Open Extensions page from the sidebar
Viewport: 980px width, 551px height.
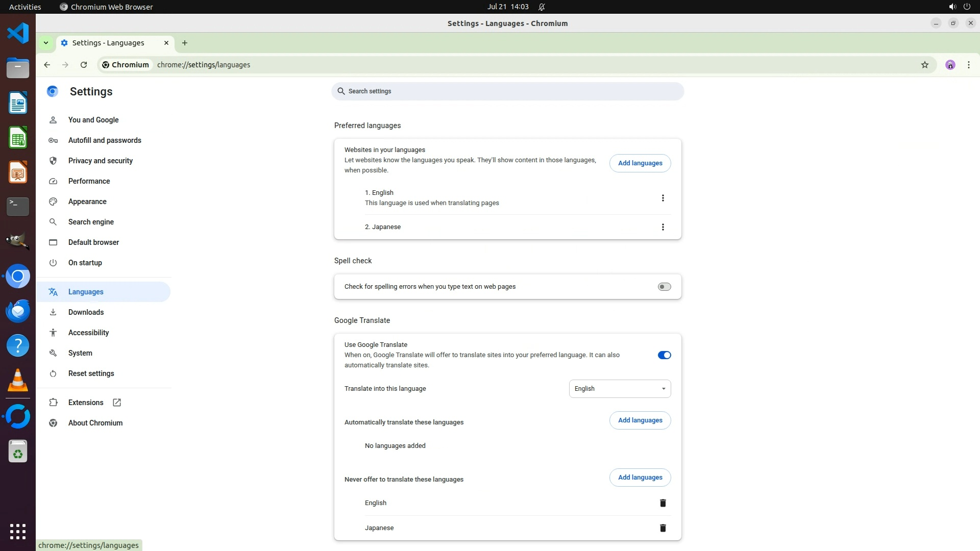pos(86,403)
